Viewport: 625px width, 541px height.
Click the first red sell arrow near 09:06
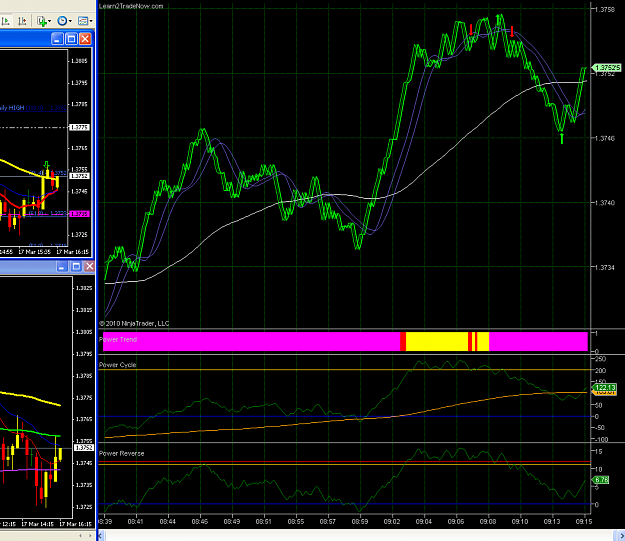click(x=471, y=30)
